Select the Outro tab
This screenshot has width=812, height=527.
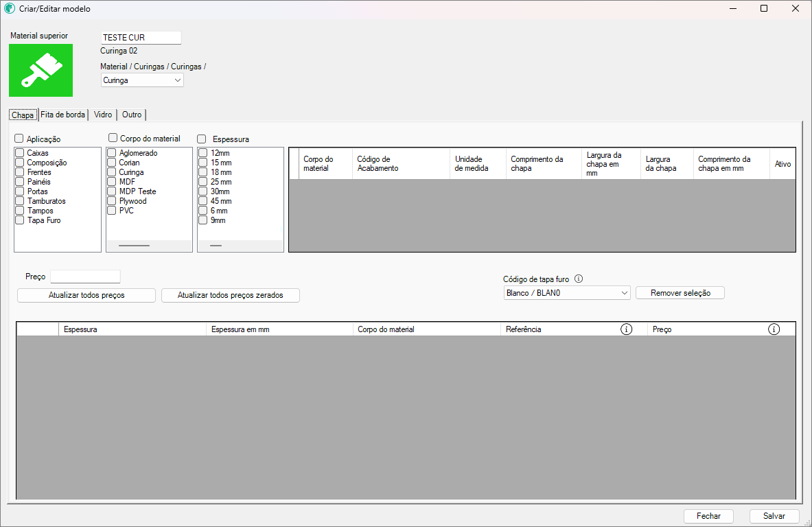click(132, 115)
